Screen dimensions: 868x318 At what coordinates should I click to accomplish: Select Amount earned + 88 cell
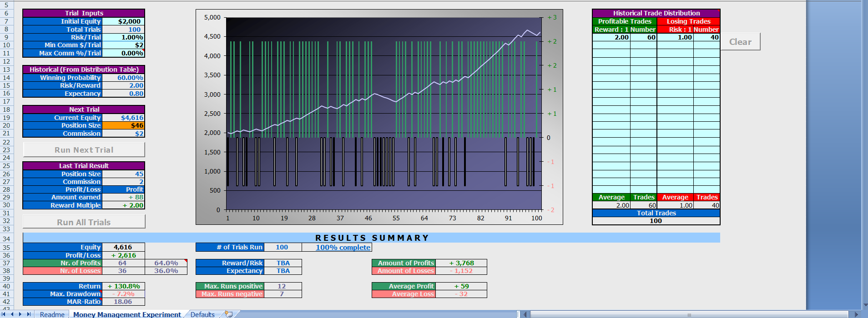[123, 197]
